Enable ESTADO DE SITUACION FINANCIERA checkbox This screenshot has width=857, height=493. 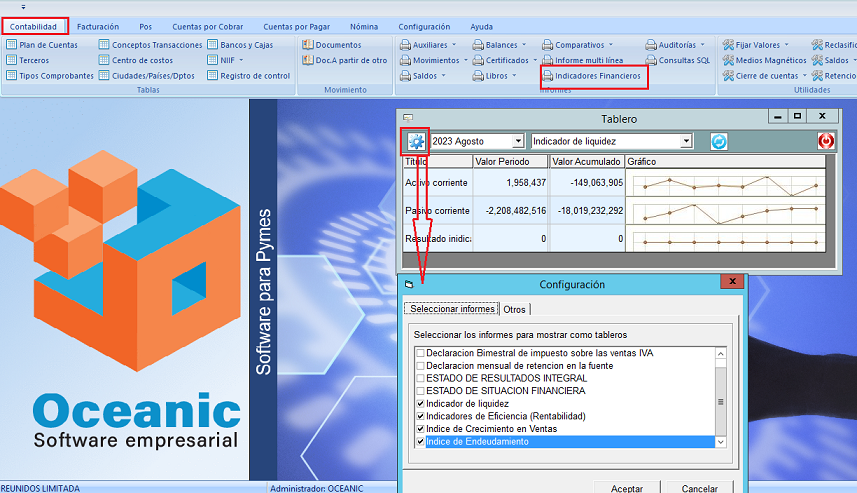point(420,391)
